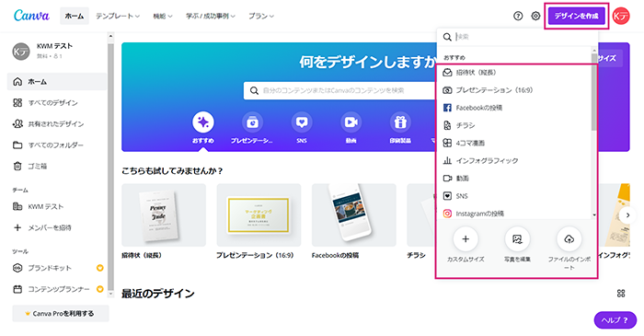
Task: Open the 機能 dropdown menu
Action: click(163, 16)
